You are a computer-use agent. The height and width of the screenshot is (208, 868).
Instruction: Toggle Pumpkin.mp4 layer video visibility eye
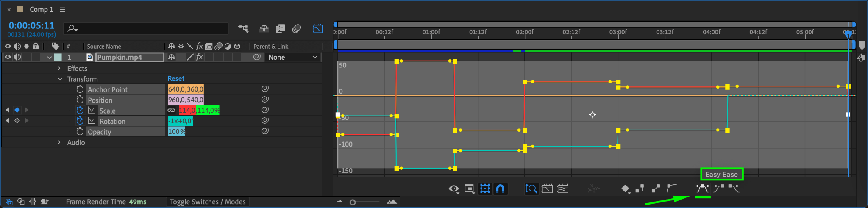(8, 57)
